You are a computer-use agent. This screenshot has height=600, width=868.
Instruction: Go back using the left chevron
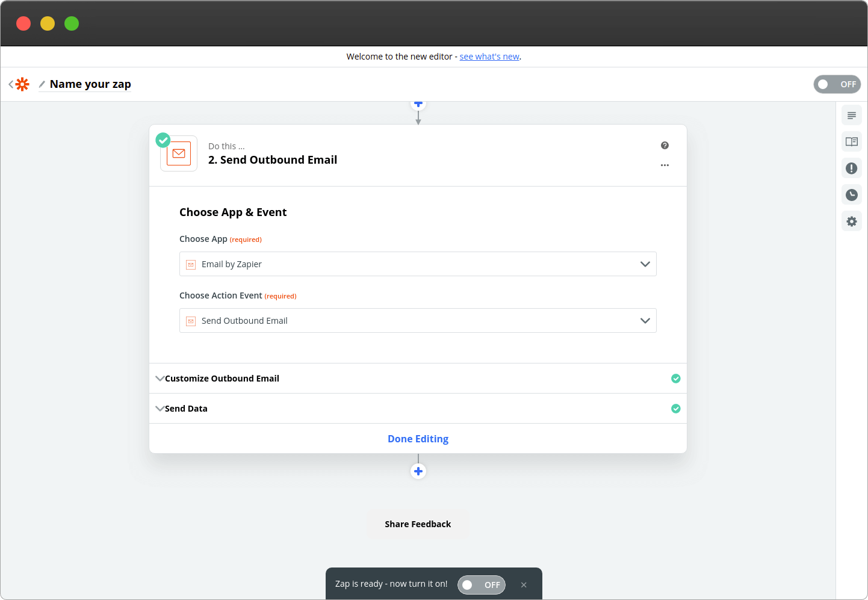pos(11,84)
